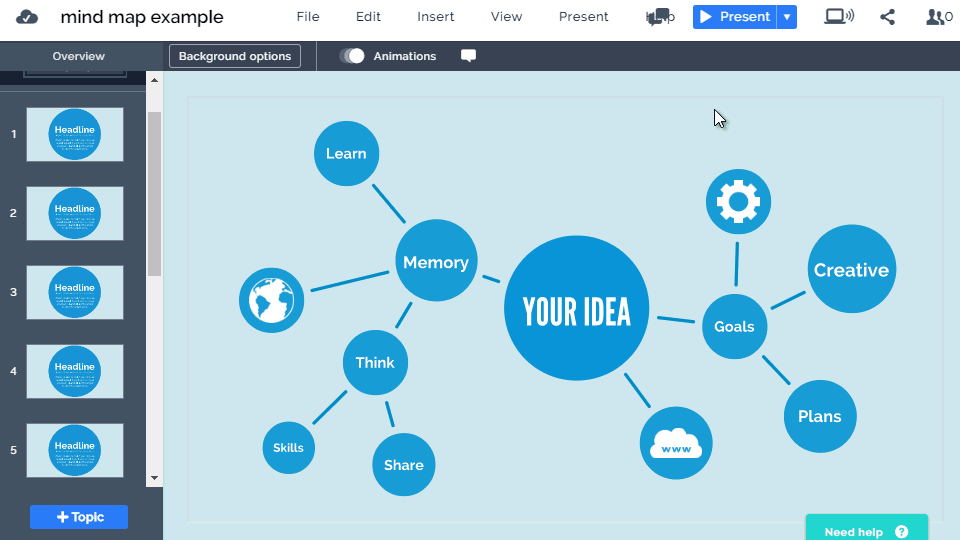The image size is (960, 540).
Task: Open the View menu
Action: coord(506,17)
